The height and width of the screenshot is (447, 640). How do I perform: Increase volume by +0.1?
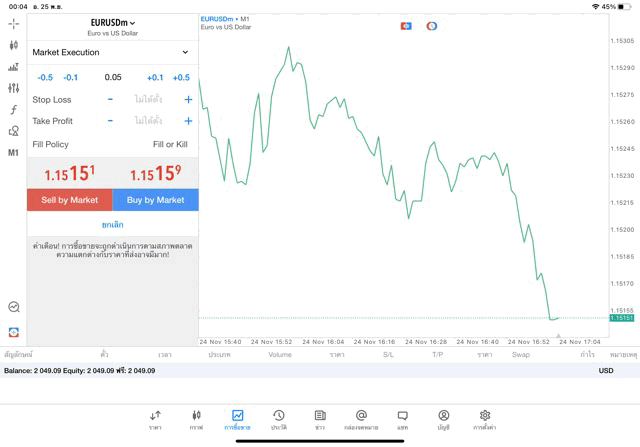[155, 77]
